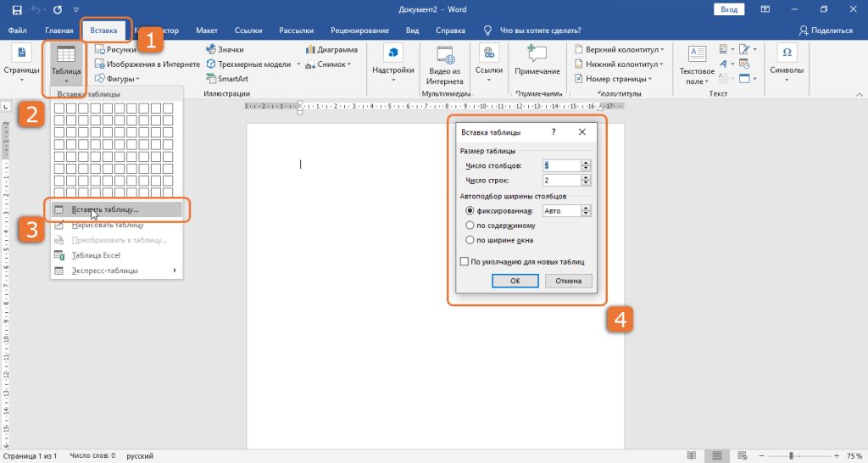
Task: Choose Нарисовать таблицу in the menu
Action: tap(116, 225)
